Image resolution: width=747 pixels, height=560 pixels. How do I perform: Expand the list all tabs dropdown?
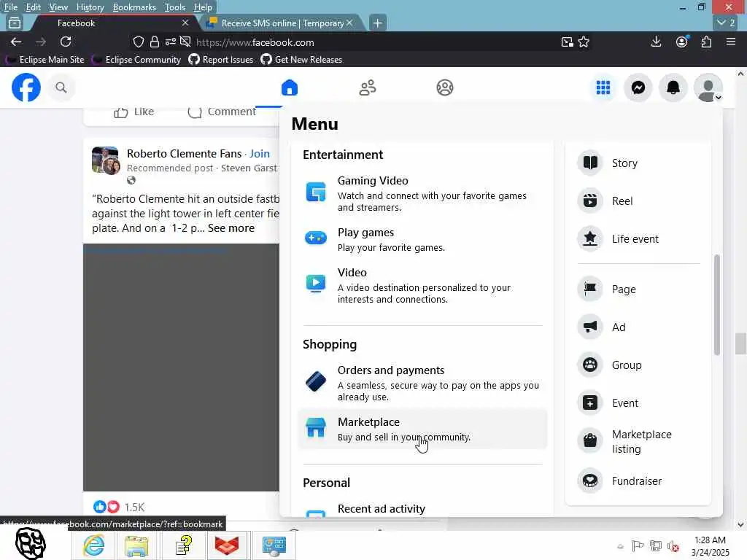[x=727, y=23]
